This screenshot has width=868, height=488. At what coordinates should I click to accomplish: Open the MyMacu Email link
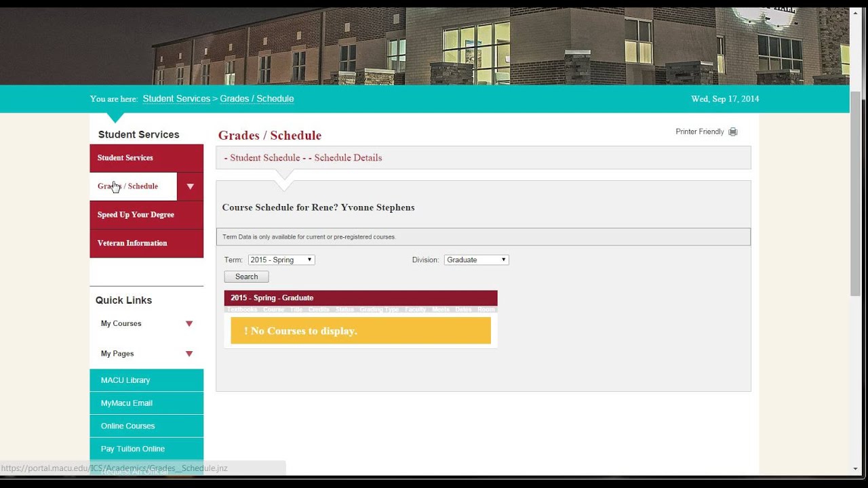point(146,403)
